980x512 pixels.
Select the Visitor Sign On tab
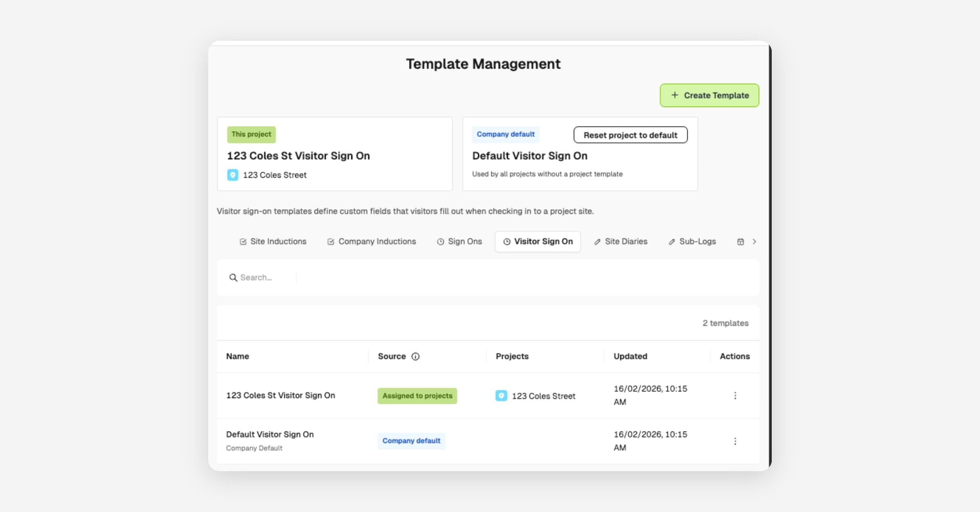tap(538, 241)
